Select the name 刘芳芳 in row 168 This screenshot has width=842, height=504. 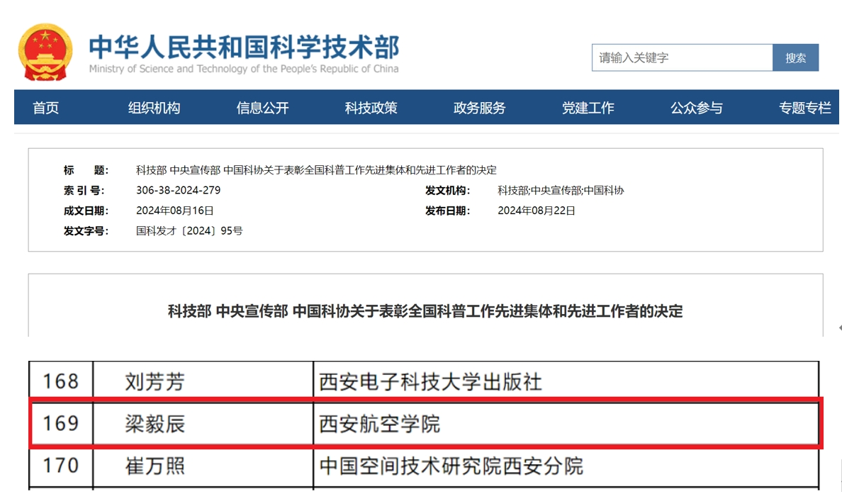155,383
